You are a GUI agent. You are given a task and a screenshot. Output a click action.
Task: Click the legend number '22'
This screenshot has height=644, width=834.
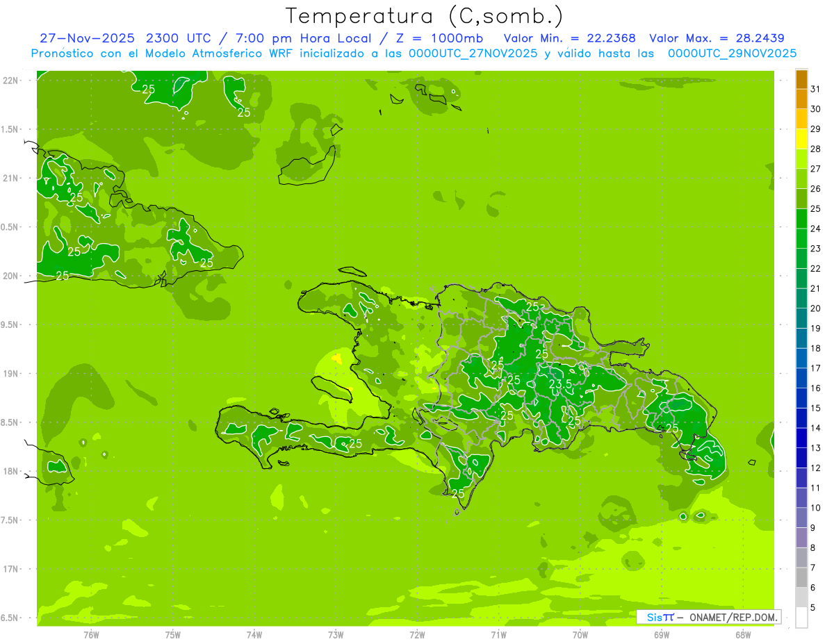point(816,268)
